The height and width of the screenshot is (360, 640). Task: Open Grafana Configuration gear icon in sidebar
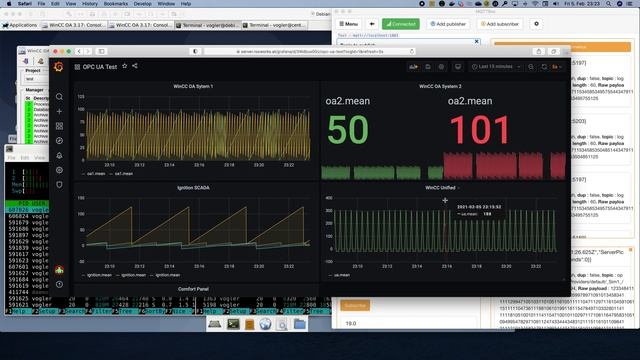click(x=59, y=170)
